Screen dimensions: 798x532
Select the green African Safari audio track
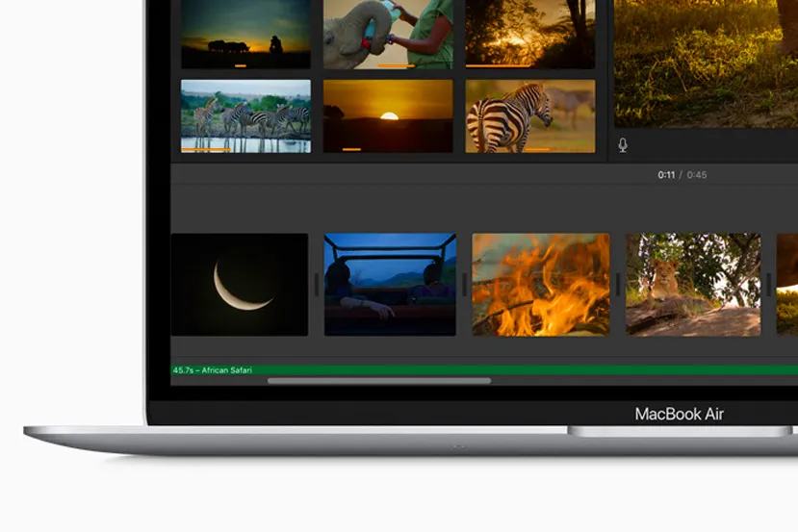[x=484, y=370]
